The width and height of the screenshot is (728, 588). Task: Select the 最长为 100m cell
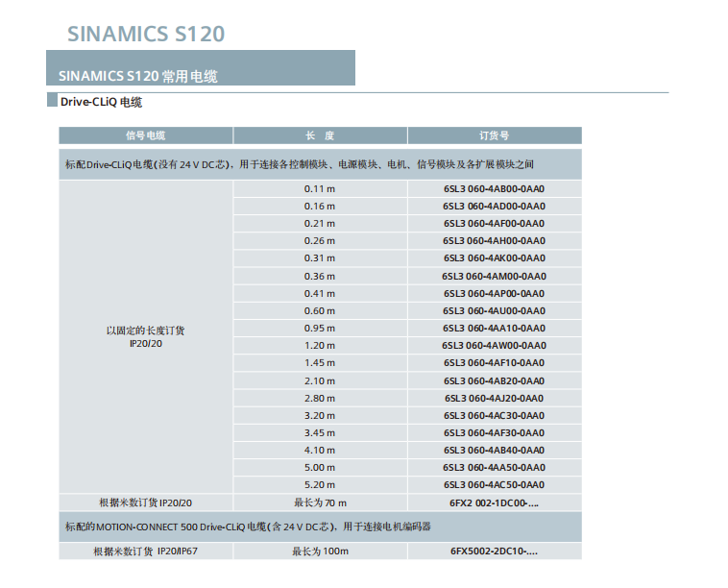pyautogui.click(x=321, y=551)
